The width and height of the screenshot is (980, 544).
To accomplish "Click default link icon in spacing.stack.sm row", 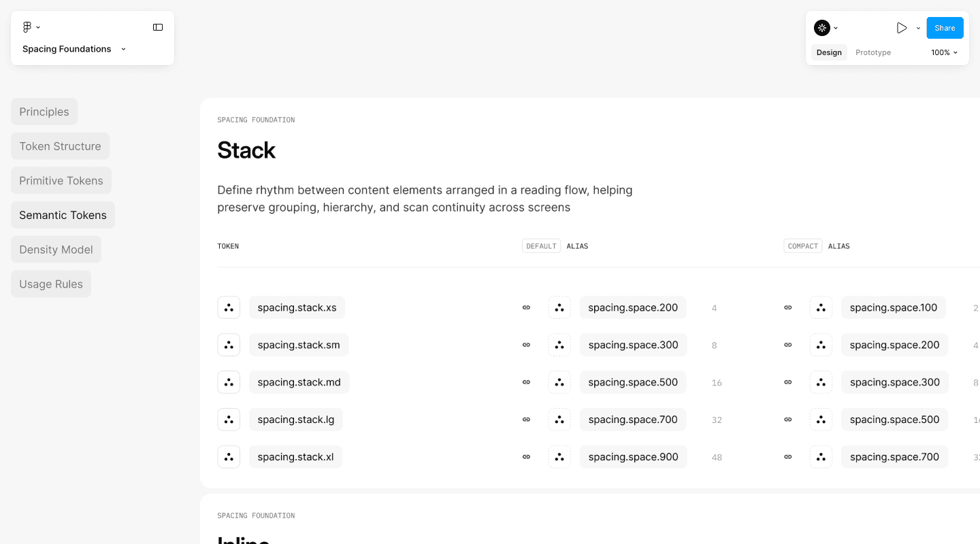I will click(x=526, y=345).
